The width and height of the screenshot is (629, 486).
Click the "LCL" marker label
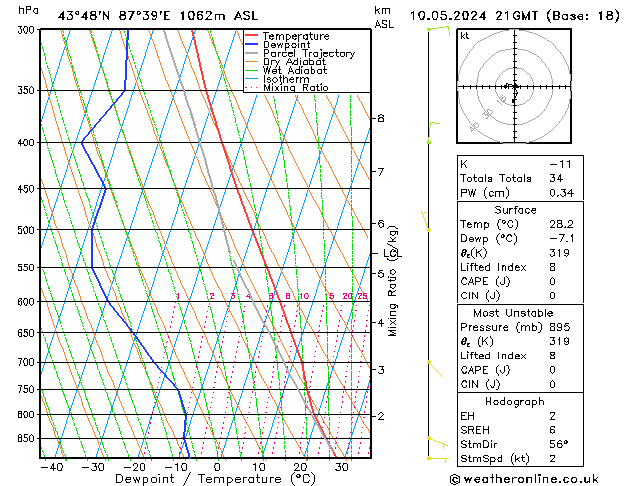(392, 253)
